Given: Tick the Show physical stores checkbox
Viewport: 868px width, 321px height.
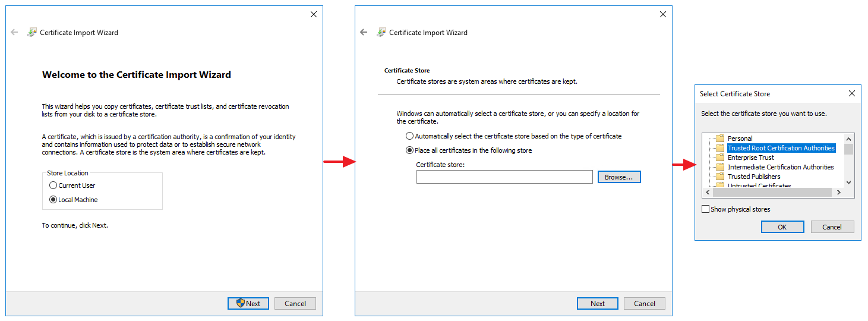Looking at the screenshot, I should pos(706,209).
